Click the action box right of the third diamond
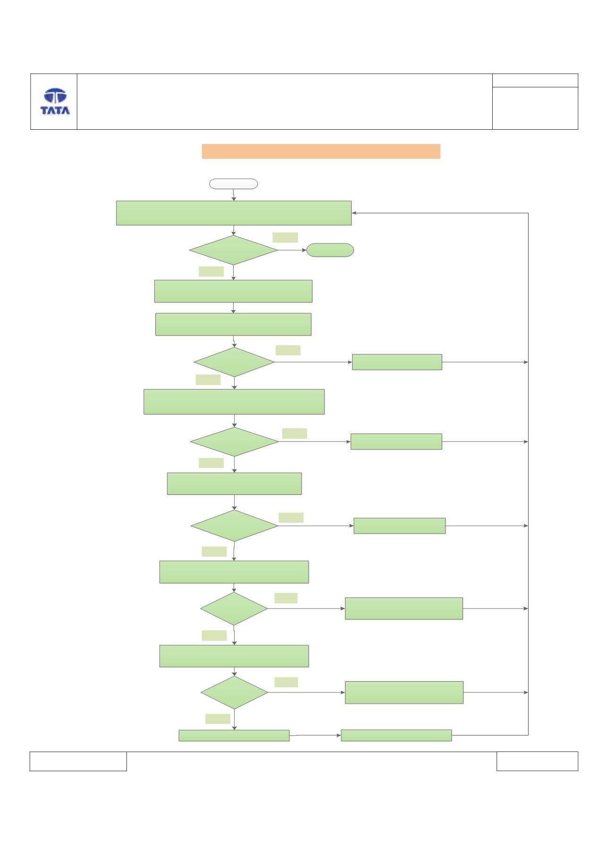 coord(396,442)
